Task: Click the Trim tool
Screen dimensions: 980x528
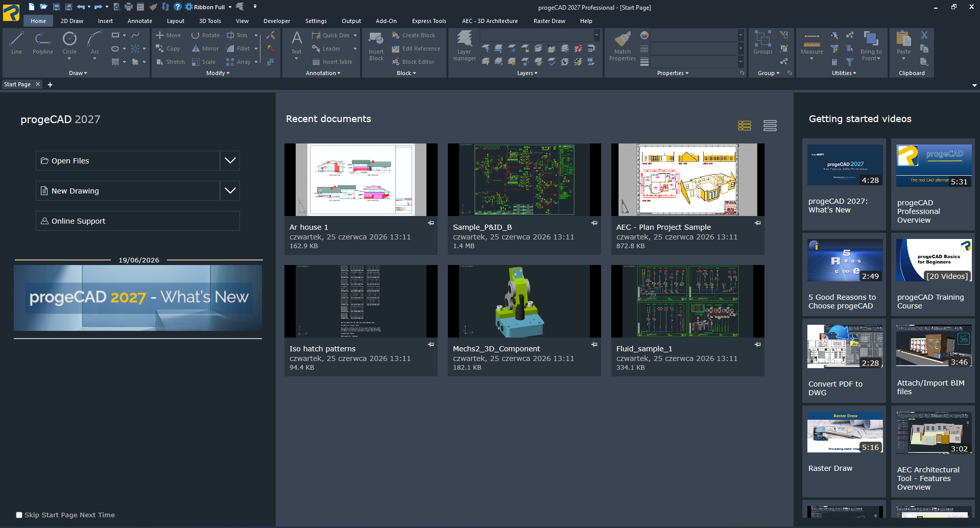Action: 237,35
